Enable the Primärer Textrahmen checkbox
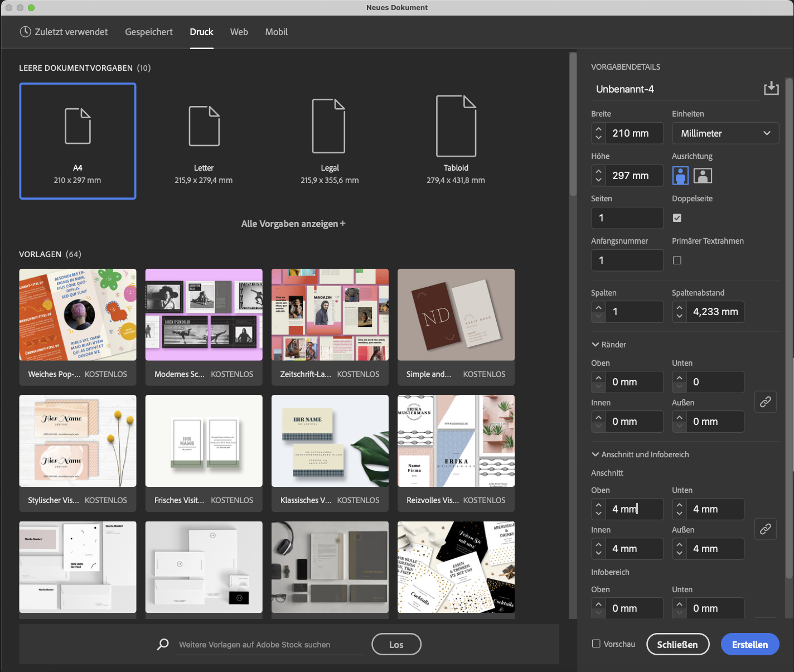 pyautogui.click(x=677, y=260)
